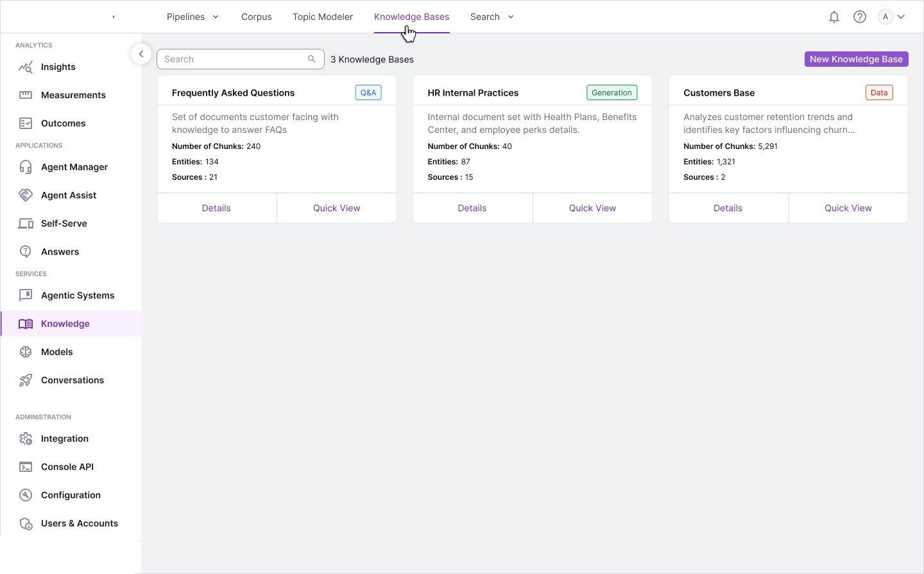
Task: Open the help question mark icon
Action: pos(860,17)
